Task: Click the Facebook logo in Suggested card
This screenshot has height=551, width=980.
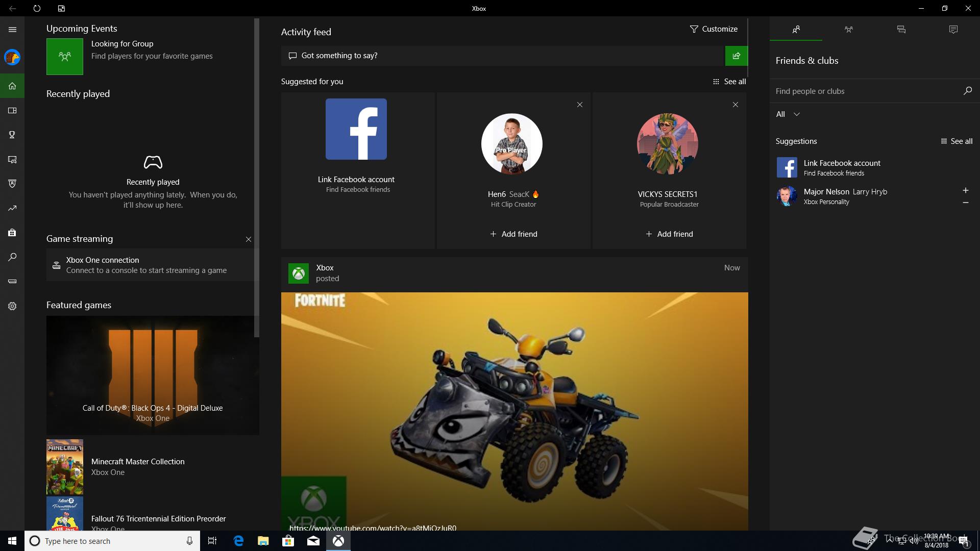Action: tap(356, 129)
